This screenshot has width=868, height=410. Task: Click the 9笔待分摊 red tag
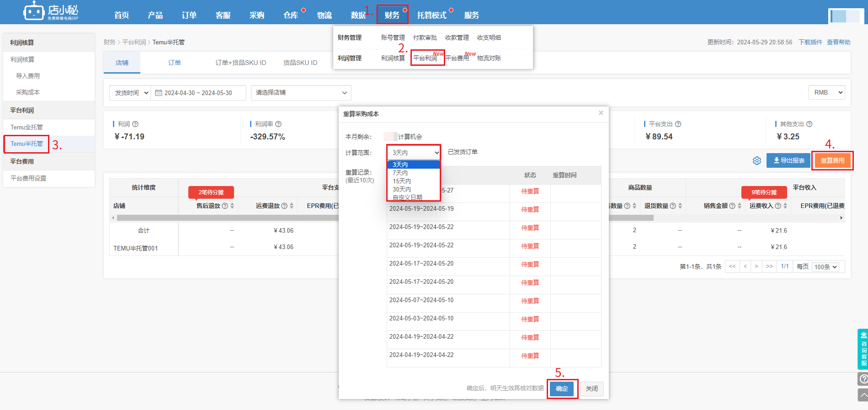[764, 192]
